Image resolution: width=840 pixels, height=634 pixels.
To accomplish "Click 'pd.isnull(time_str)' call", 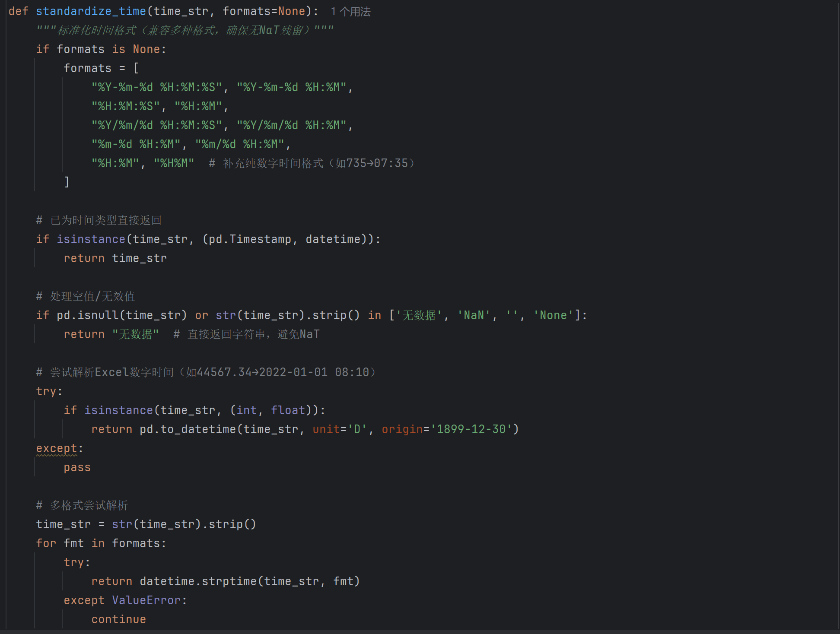I will pos(122,315).
